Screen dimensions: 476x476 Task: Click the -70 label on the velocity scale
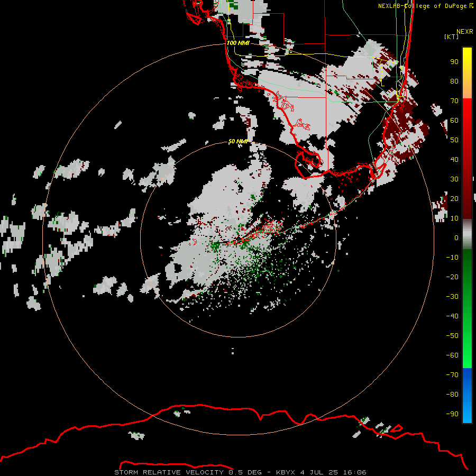click(452, 374)
